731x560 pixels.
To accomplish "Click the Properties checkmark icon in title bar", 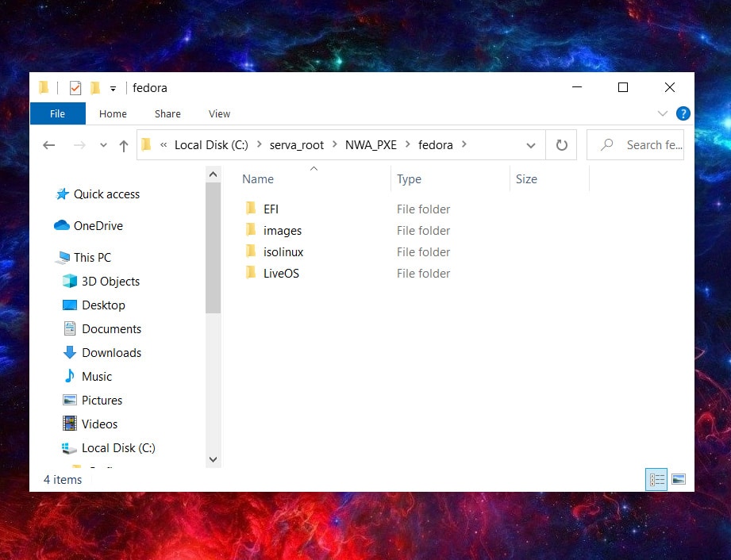I will pos(75,87).
